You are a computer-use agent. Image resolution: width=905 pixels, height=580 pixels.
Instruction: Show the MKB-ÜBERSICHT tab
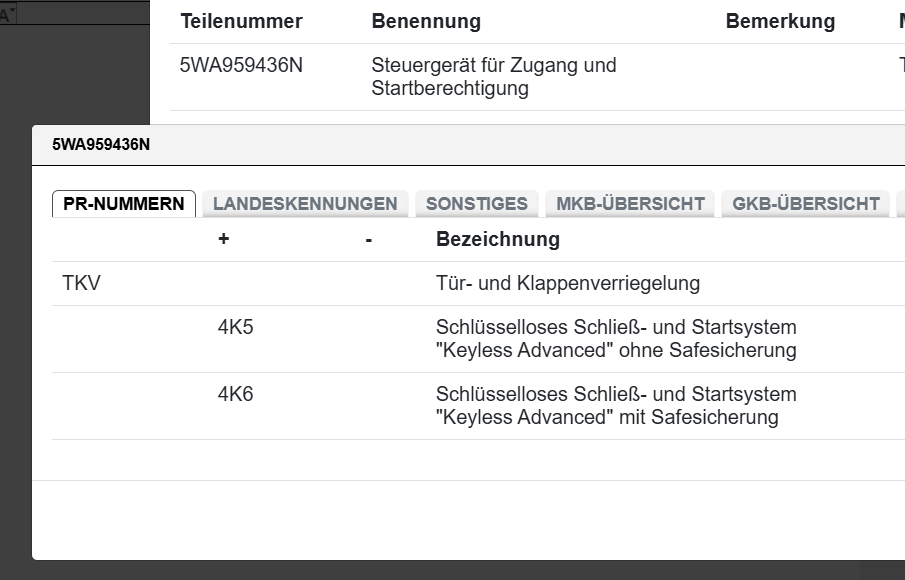pyautogui.click(x=630, y=204)
